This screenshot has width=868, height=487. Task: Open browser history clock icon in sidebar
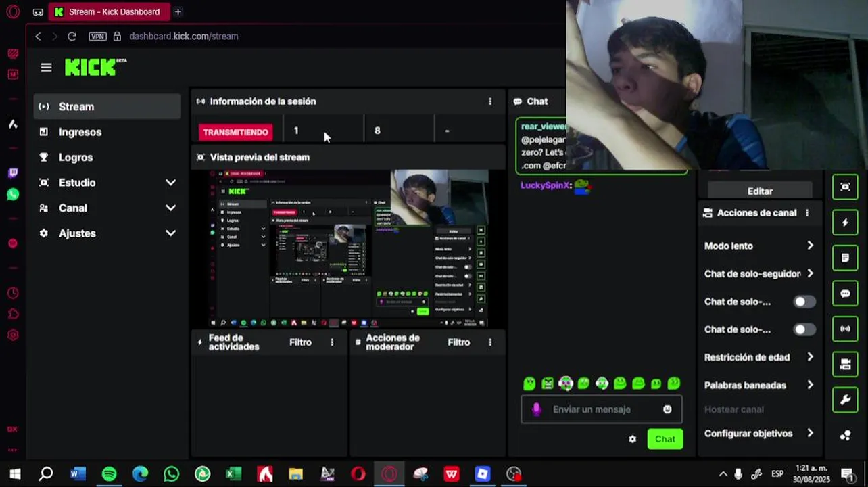coord(13,294)
